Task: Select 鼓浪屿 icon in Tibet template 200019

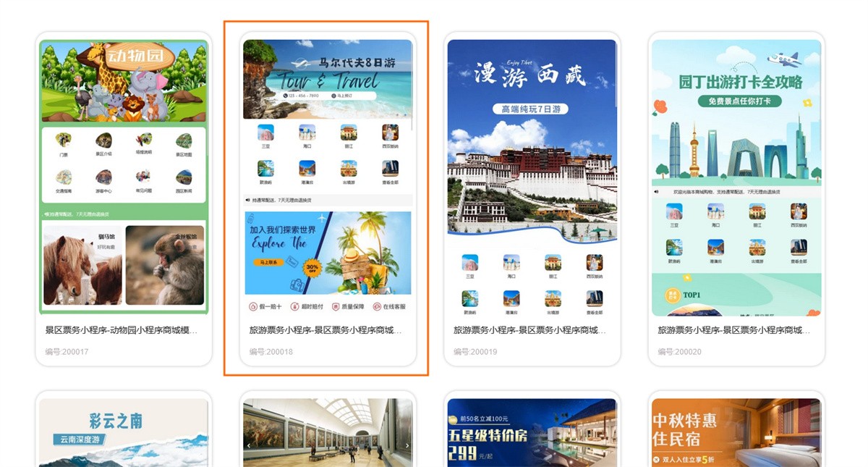Action: pos(470,298)
